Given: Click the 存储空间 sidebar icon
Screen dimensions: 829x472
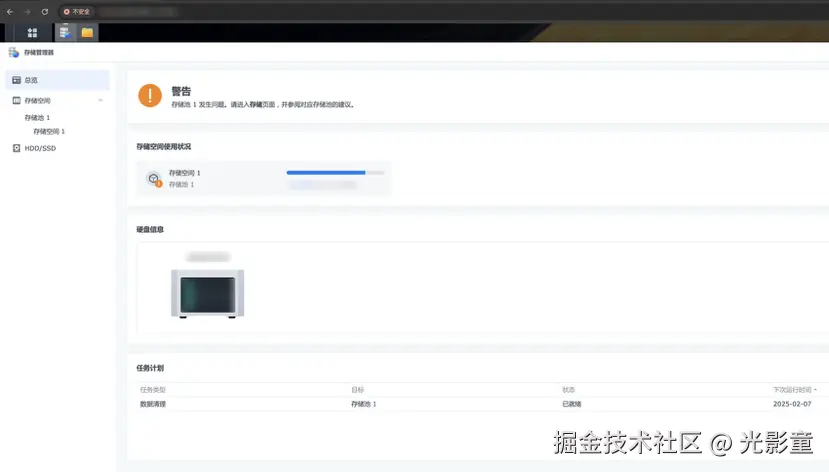Looking at the screenshot, I should coord(16,100).
